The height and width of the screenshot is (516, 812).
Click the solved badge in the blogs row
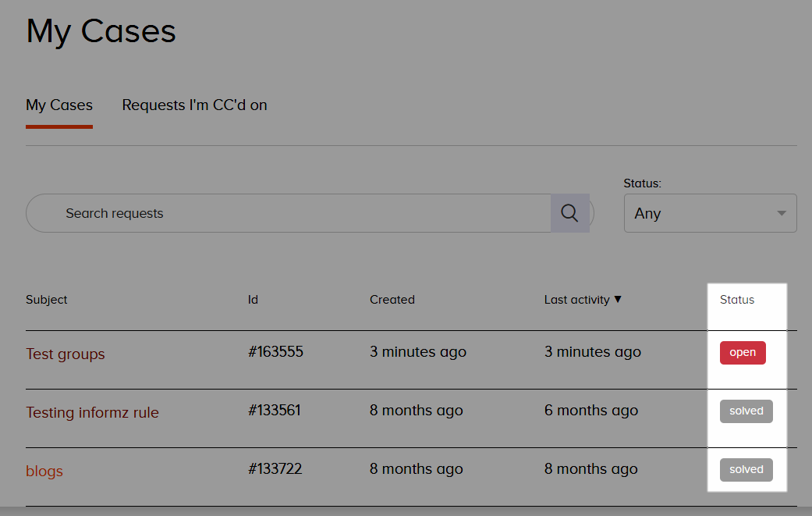[x=746, y=470]
